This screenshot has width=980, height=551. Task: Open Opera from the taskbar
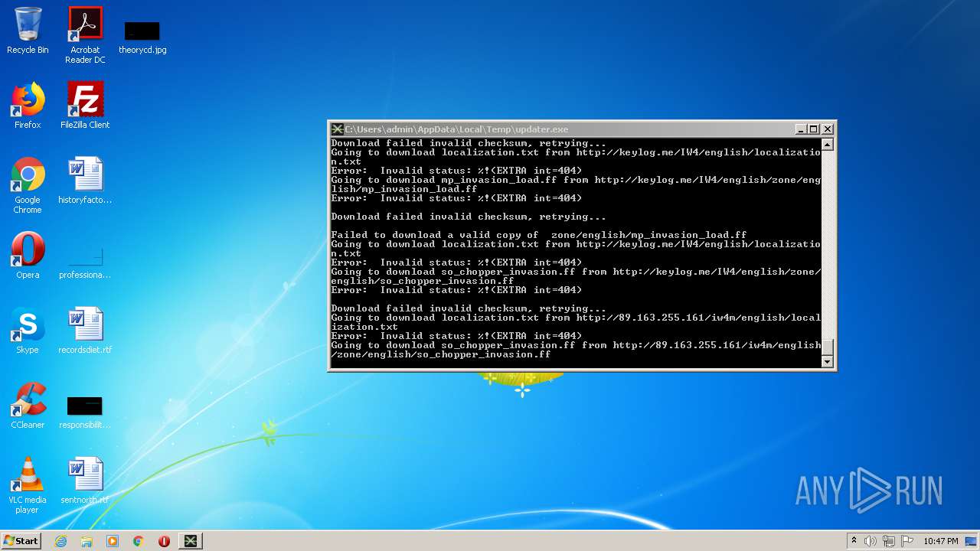[x=164, y=541]
